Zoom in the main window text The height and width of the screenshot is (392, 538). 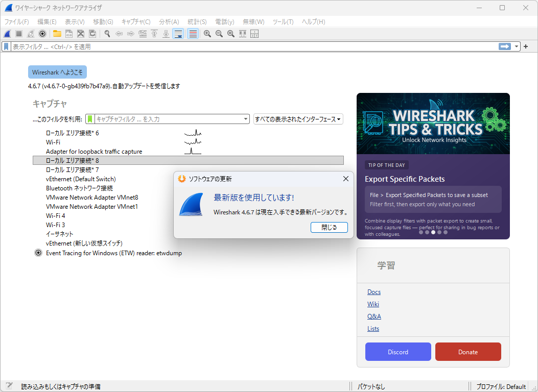tap(207, 34)
